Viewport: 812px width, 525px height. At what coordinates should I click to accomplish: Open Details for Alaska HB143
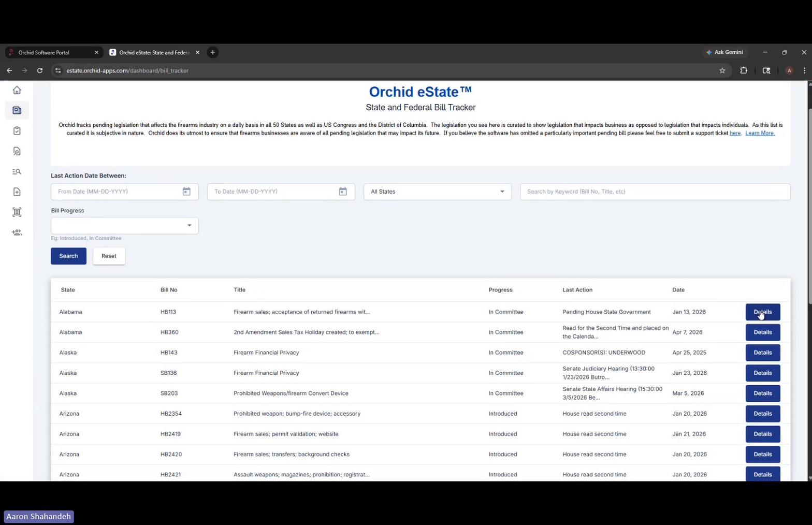(x=763, y=353)
